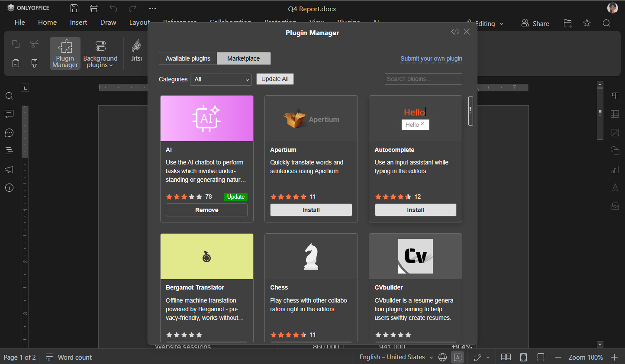The image size is (625, 364).
Task: Open Paragraph settings in the right sidebar
Action: 615,96
